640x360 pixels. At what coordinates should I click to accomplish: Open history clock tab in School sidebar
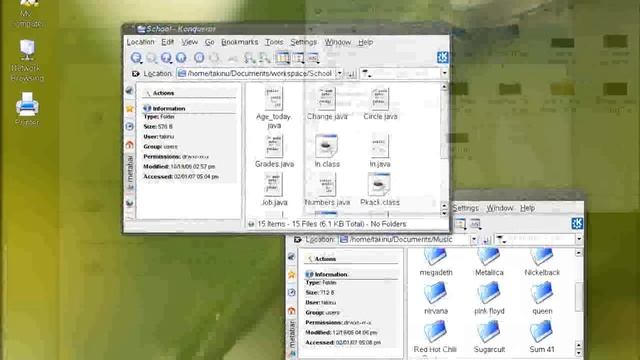(130, 127)
